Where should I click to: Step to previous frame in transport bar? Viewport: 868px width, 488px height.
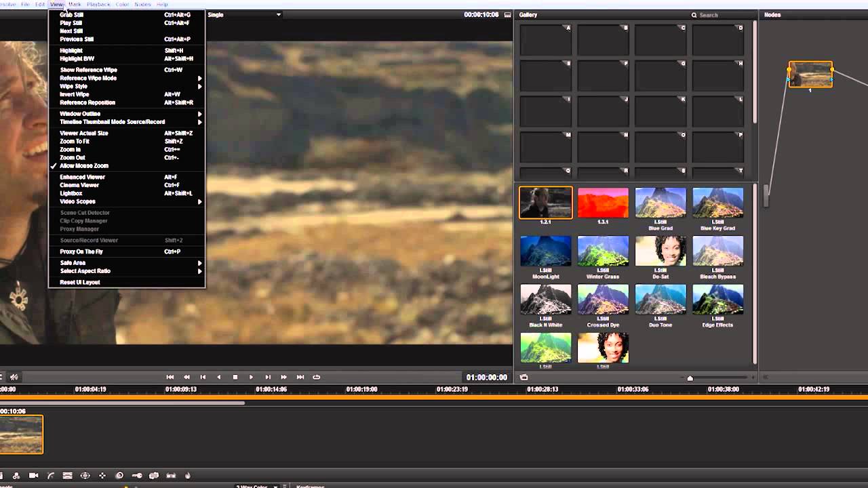click(x=203, y=377)
